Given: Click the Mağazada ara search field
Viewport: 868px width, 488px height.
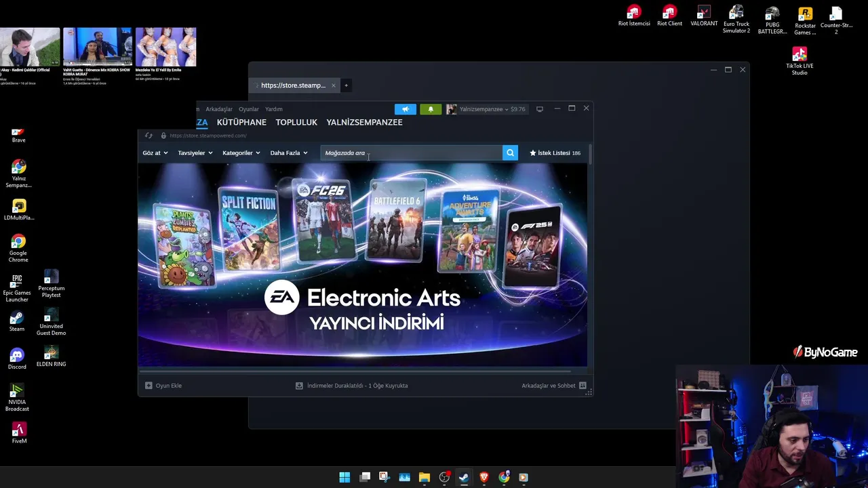Looking at the screenshot, I should tap(412, 153).
